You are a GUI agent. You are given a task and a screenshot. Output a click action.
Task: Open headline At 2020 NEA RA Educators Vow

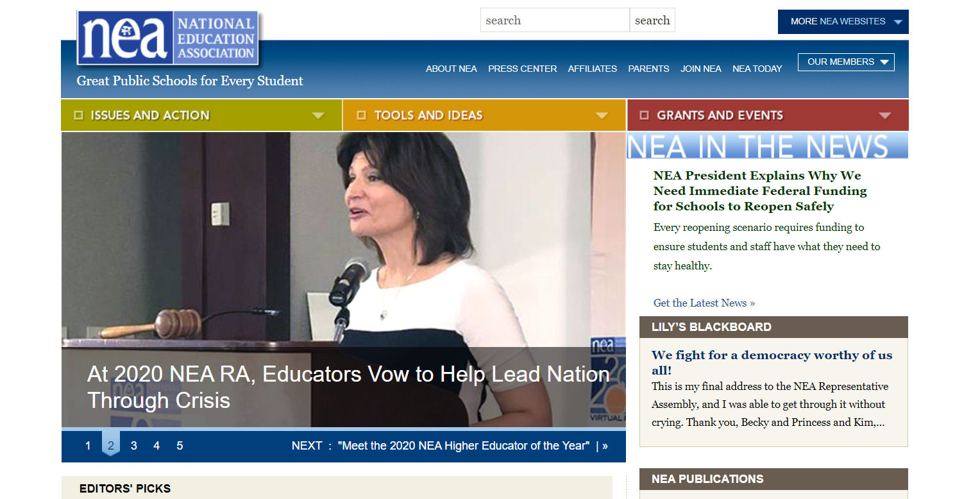pyautogui.click(x=348, y=387)
